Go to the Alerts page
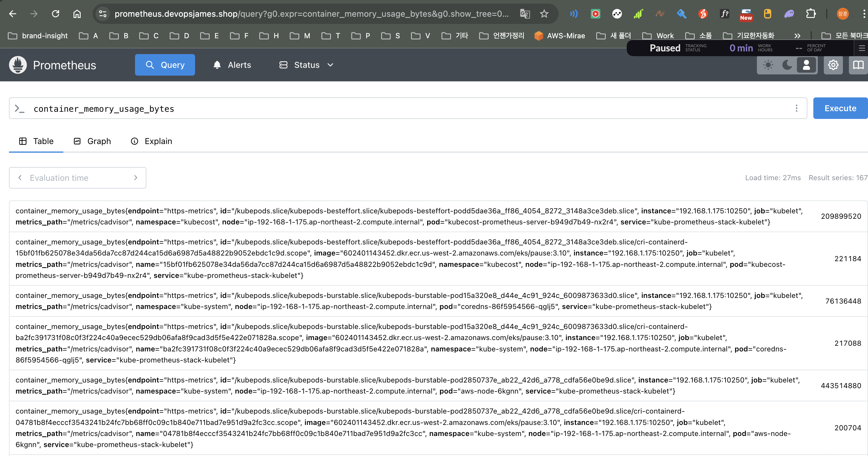This screenshot has height=456, width=868. [232, 65]
